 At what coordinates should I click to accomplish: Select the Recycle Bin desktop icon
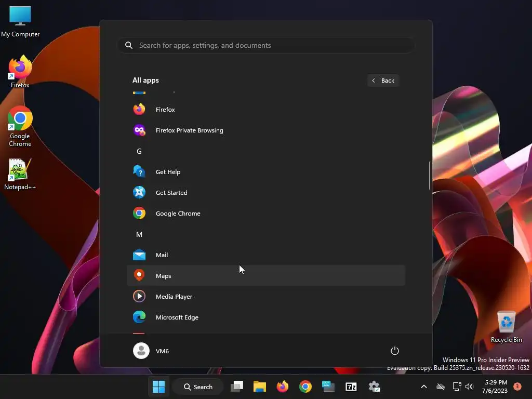tap(506, 327)
